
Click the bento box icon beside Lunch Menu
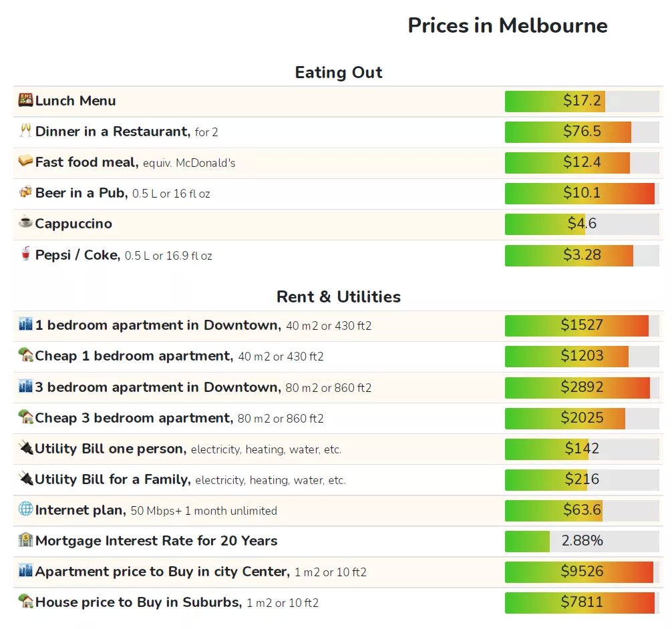tap(25, 100)
